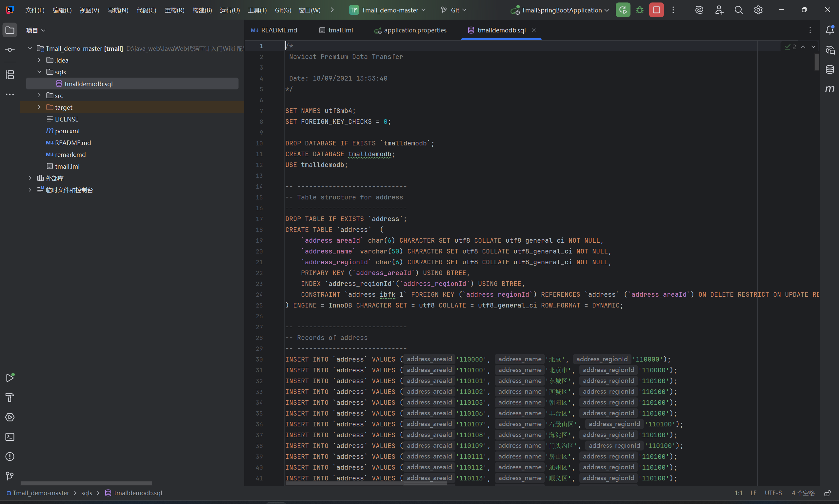Image resolution: width=839 pixels, height=504 pixels.
Task: Open the 代码(C) menu
Action: coord(146,10)
